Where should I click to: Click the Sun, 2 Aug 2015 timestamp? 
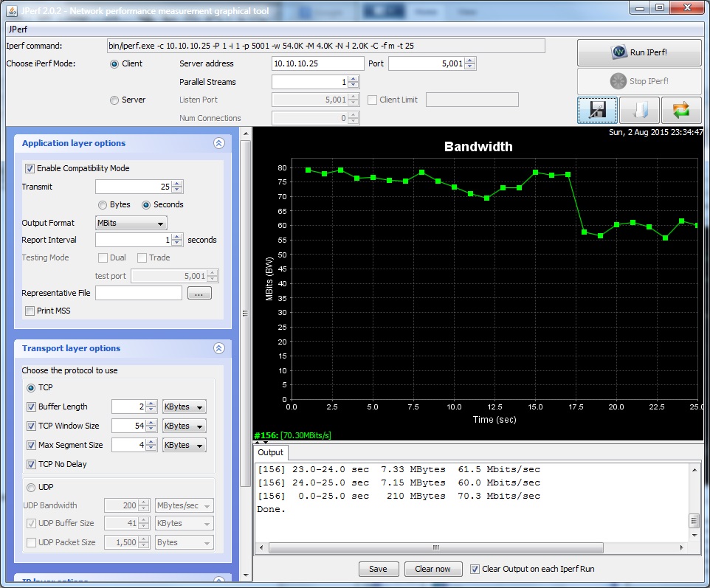[x=655, y=132]
